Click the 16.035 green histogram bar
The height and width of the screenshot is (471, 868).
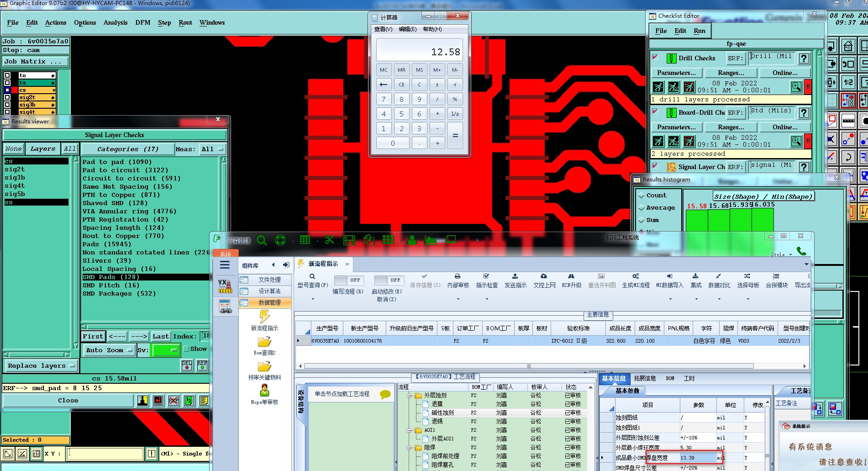click(763, 220)
